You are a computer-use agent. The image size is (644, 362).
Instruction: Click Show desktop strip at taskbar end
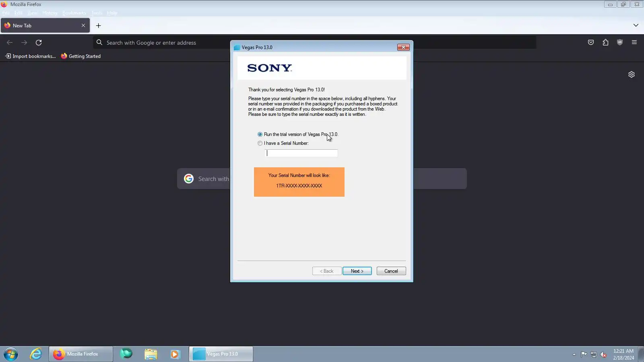coord(641,354)
